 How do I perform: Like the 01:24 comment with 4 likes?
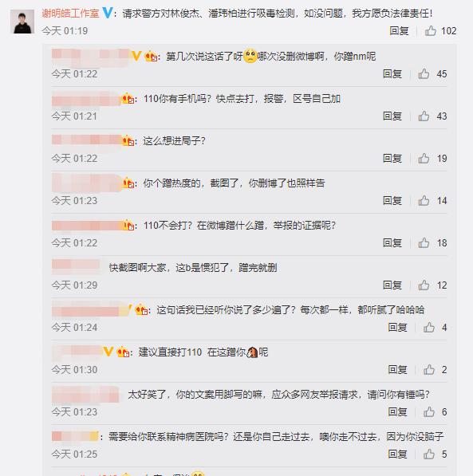tap(429, 327)
